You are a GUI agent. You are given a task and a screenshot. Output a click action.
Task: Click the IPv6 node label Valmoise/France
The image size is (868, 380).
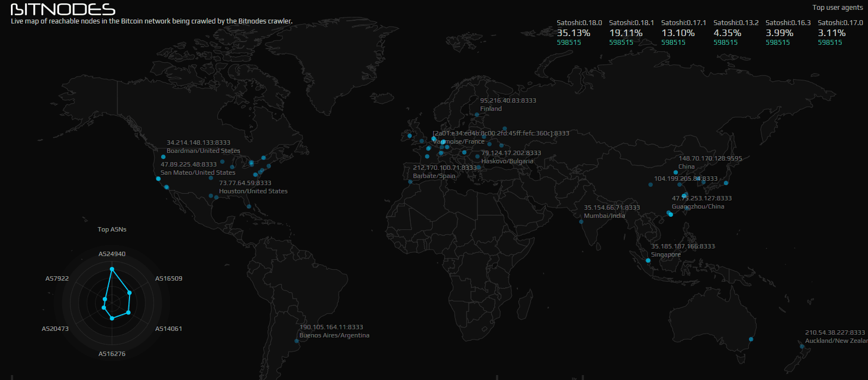pos(501,137)
